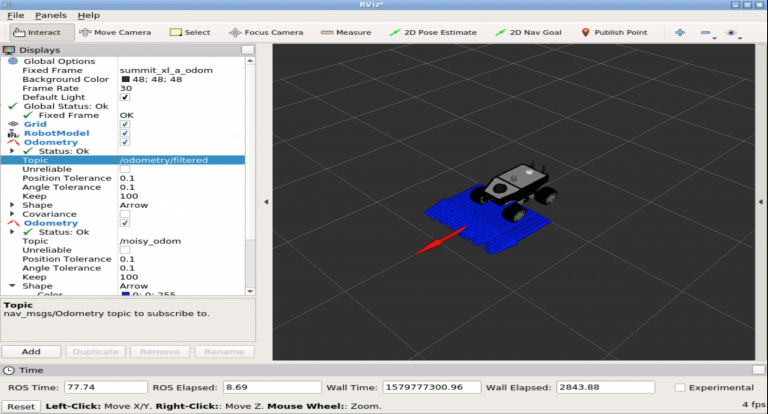Activate the Move Camera tool
The image size is (768, 414).
click(116, 32)
